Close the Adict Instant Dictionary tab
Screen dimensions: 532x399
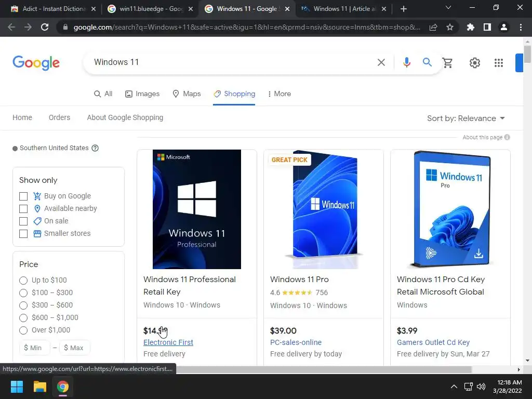point(94,9)
